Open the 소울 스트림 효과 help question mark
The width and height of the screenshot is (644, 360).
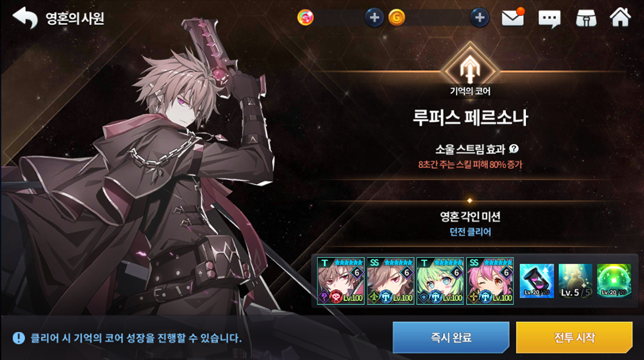513,149
